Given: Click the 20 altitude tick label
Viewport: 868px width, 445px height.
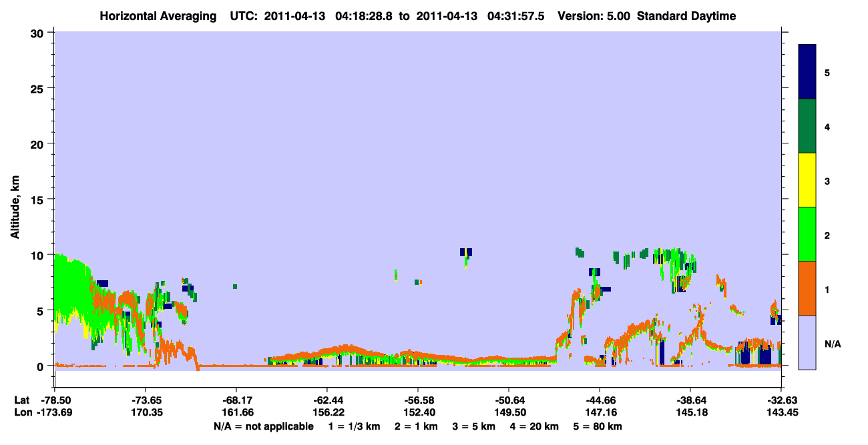Looking at the screenshot, I should click(37, 144).
